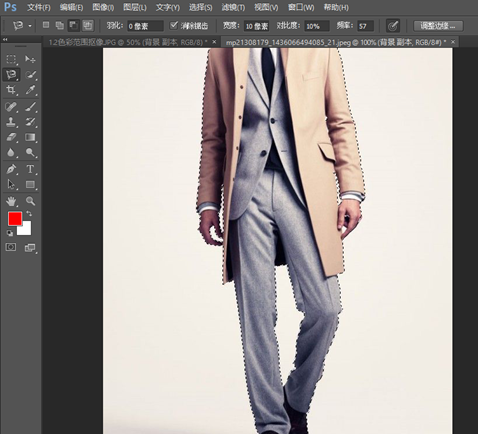Select the Horizontal Type tool
This screenshot has height=434, width=478.
(30, 169)
